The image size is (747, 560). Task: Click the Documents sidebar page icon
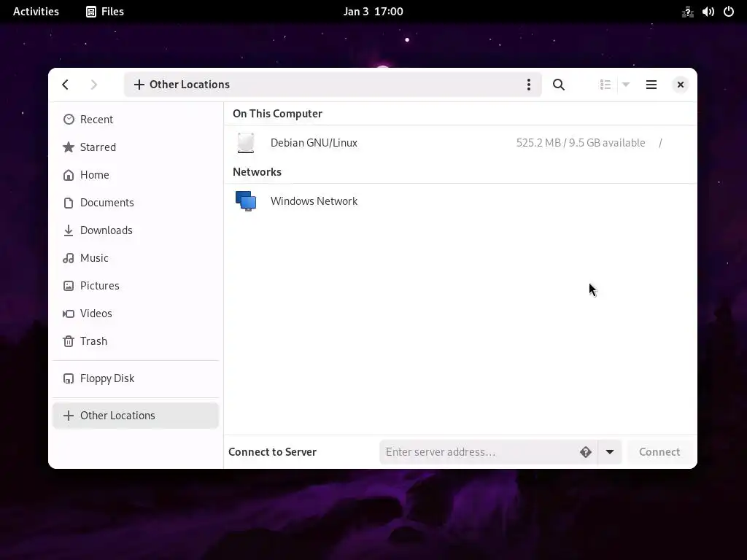(69, 203)
